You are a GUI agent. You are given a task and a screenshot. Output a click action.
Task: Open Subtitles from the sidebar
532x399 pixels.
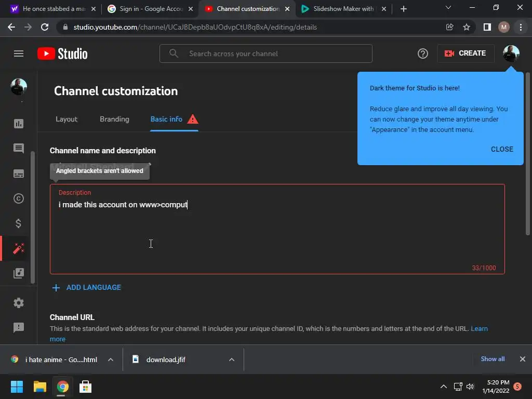(x=19, y=174)
